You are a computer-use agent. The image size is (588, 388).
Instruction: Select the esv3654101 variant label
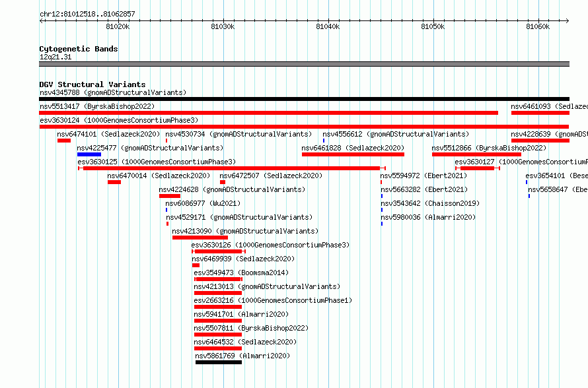[x=556, y=176]
